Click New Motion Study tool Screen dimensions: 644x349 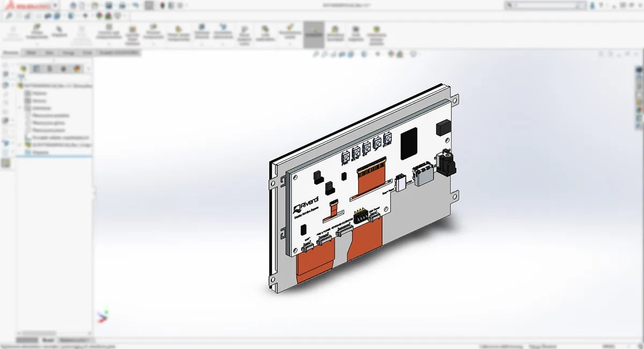click(x=244, y=35)
